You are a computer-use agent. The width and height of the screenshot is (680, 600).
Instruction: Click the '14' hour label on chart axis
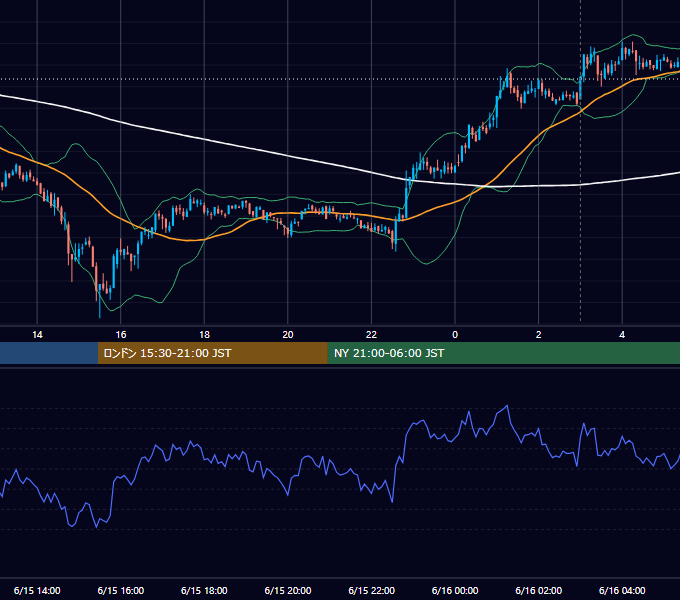point(37,335)
